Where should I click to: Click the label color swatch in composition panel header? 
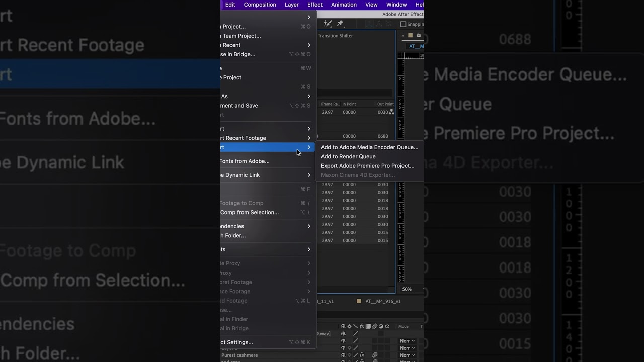[410, 35]
